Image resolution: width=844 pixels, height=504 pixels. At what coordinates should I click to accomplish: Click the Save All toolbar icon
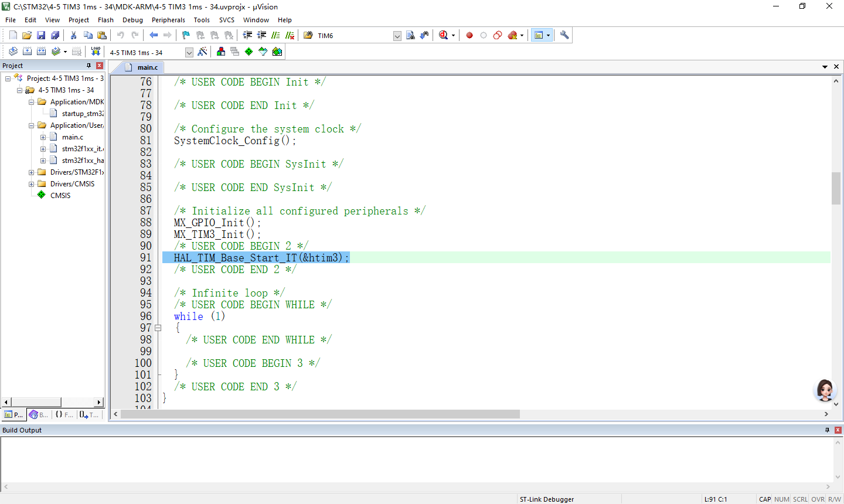pyautogui.click(x=55, y=35)
